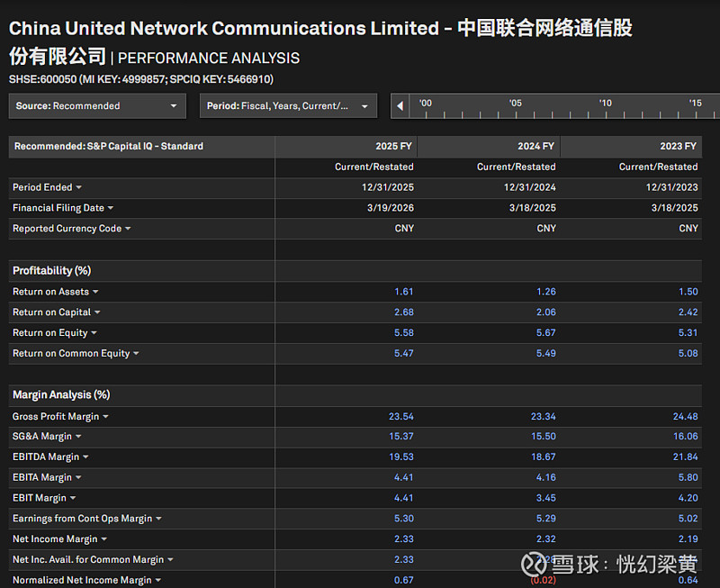Expand the Financial Filing Date options arrow
Image resolution: width=720 pixels, height=588 pixels.
tap(111, 208)
